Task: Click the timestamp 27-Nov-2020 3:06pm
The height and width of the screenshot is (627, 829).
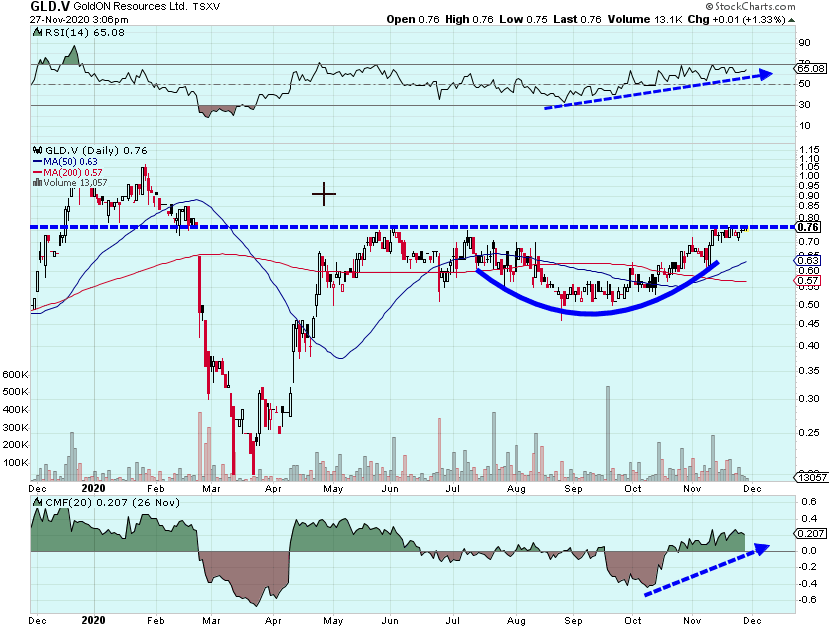Action: click(79, 20)
